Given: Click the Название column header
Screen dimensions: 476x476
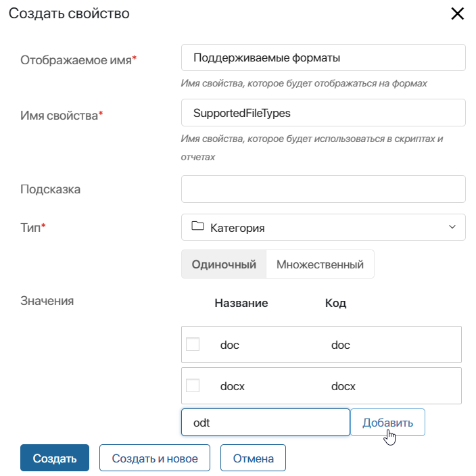Looking at the screenshot, I should 241,303.
